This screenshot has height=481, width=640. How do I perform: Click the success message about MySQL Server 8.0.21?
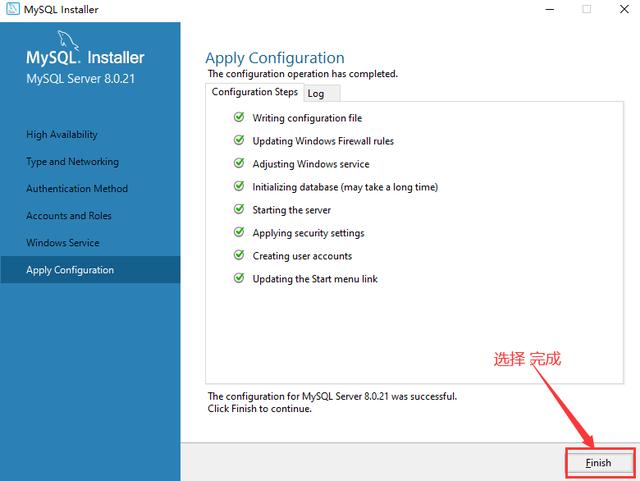point(332,396)
